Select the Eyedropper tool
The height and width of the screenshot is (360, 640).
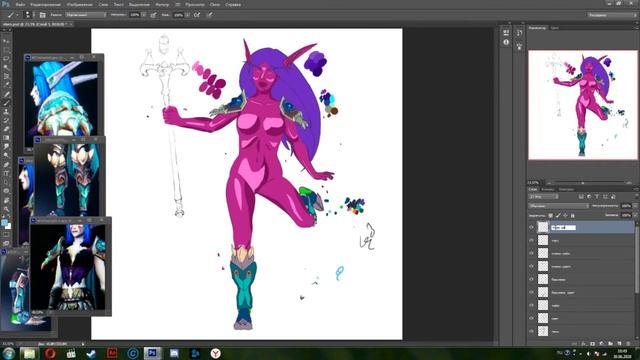click(x=6, y=85)
